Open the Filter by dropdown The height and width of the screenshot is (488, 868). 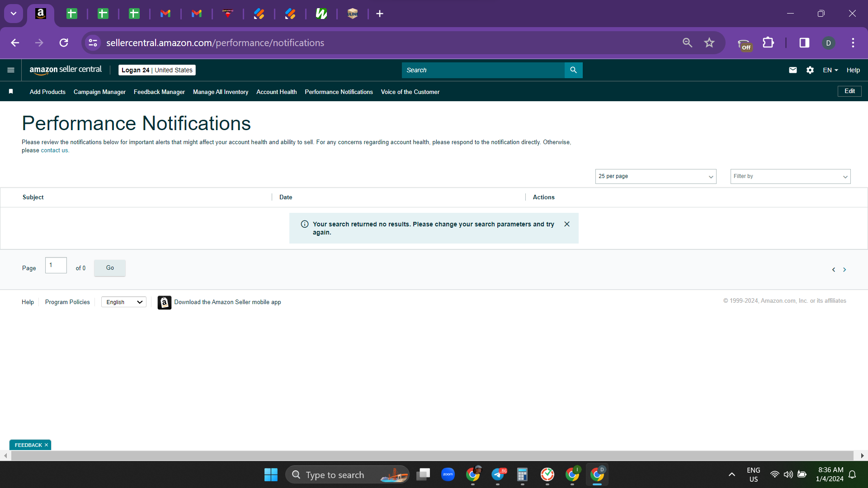[790, 176]
